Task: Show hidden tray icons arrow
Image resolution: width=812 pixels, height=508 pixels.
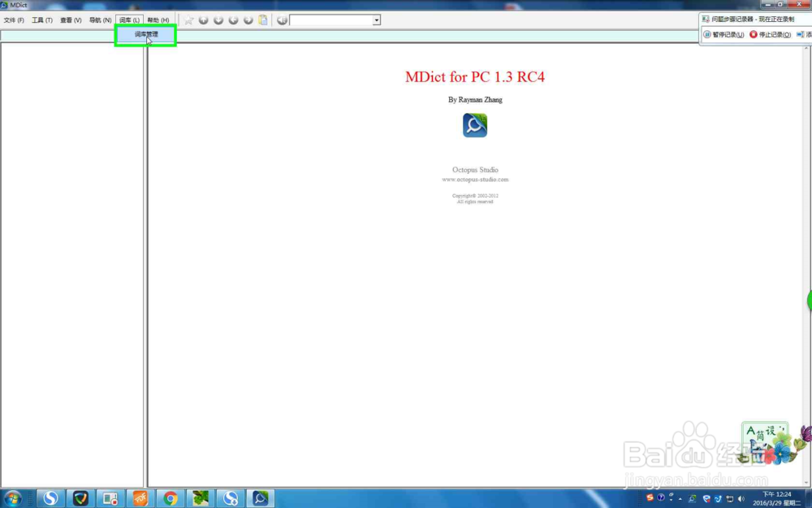Action: [680, 499]
